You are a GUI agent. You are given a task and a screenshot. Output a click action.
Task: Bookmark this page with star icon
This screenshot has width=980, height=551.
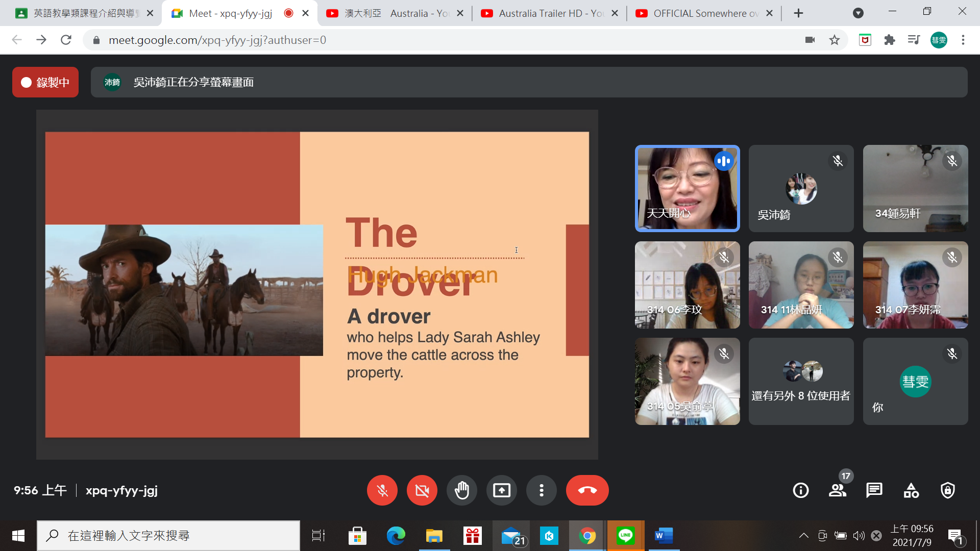(834, 40)
